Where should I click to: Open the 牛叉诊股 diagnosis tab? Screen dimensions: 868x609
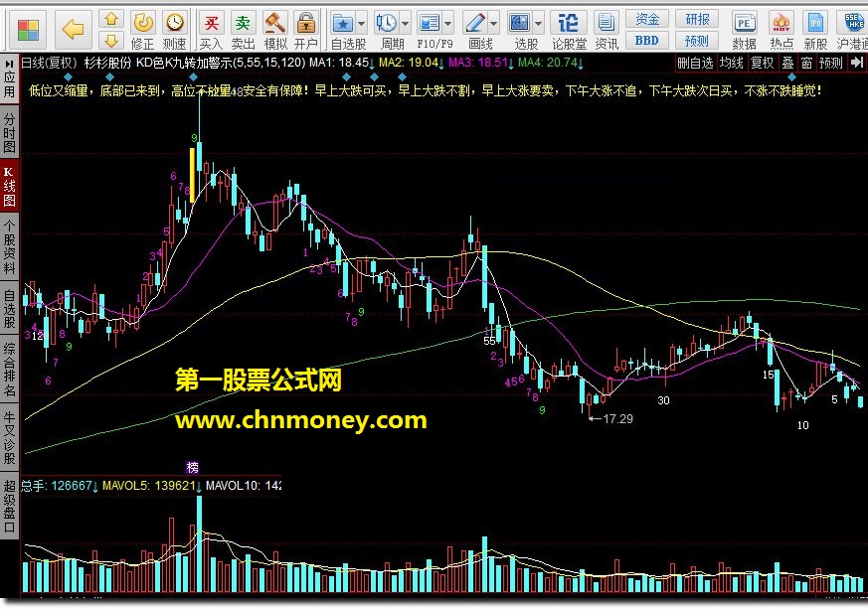click(9, 437)
